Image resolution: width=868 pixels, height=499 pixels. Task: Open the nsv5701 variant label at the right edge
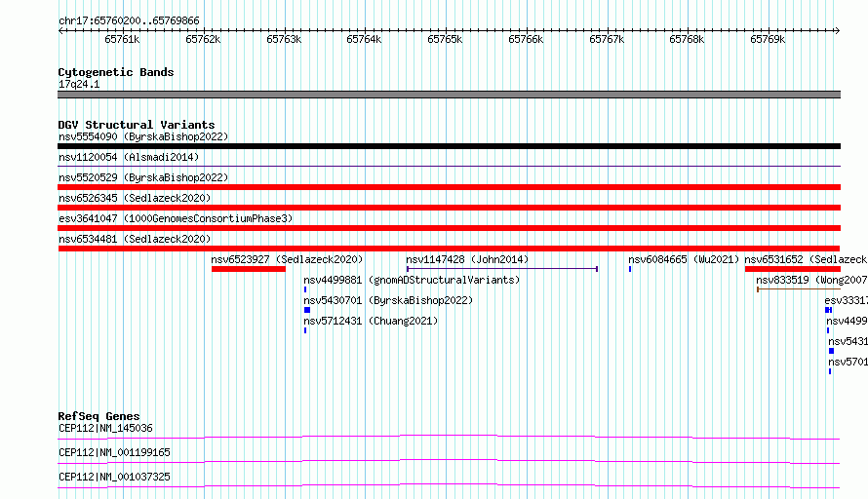point(848,362)
